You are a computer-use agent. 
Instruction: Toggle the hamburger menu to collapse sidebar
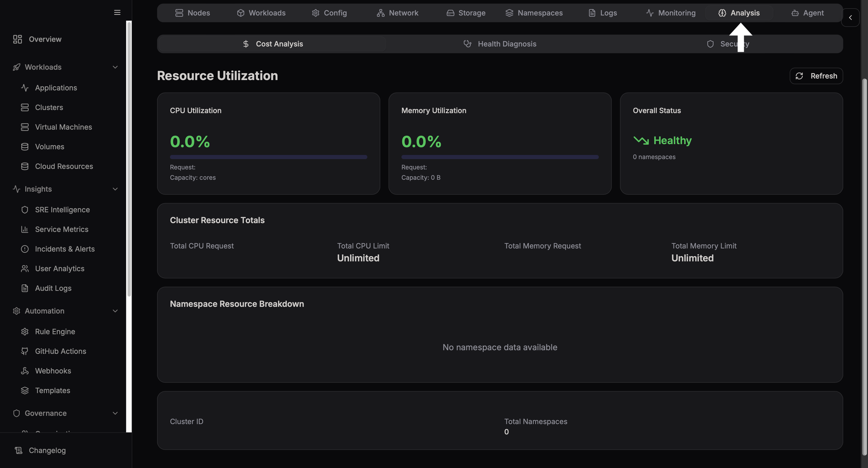pyautogui.click(x=117, y=12)
